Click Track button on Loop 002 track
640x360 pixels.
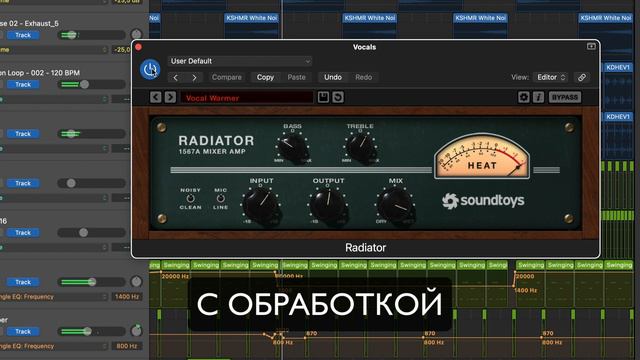tap(23, 84)
